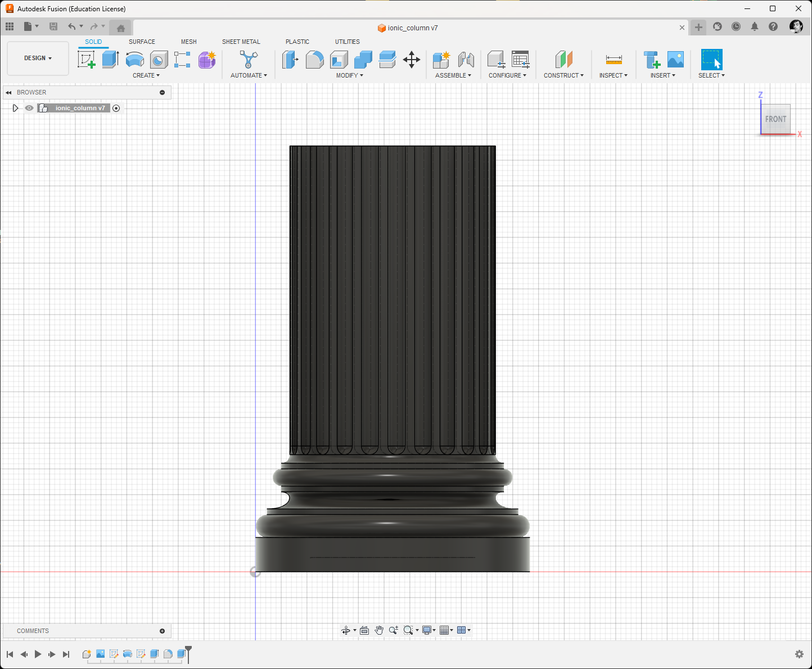The width and height of the screenshot is (812, 669).
Task: Jump to the timeline beginning
Action: click(x=10, y=654)
